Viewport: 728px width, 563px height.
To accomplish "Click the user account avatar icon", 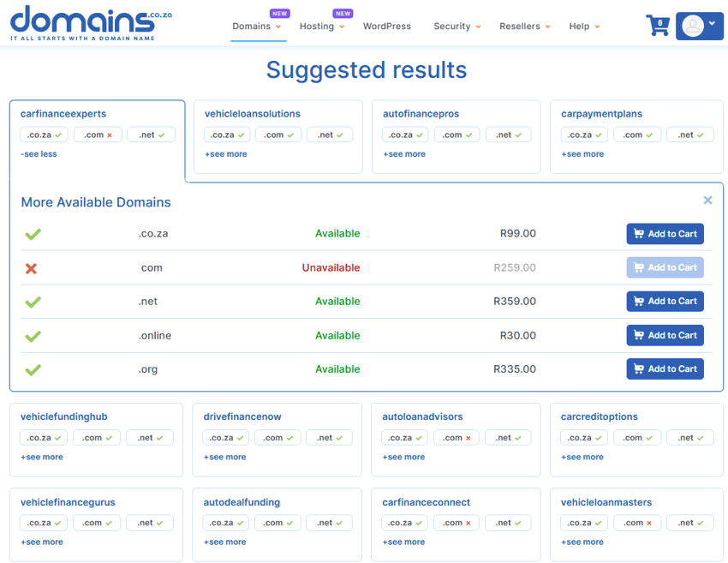I will coord(693,26).
